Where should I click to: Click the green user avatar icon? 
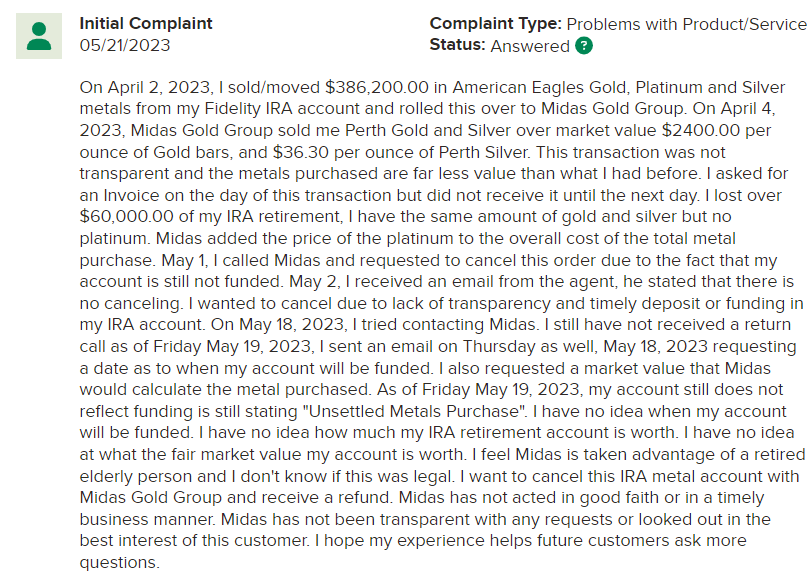pos(39,35)
